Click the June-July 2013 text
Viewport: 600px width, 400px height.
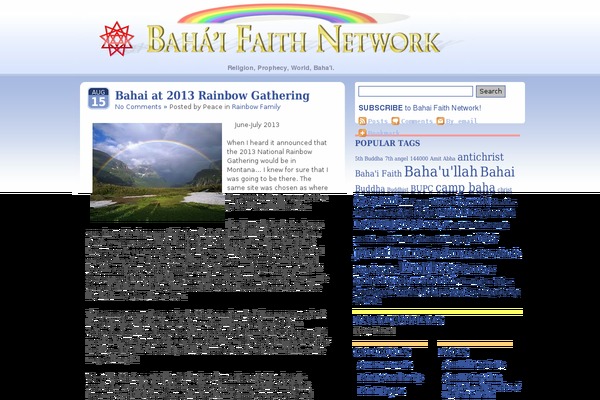257,125
